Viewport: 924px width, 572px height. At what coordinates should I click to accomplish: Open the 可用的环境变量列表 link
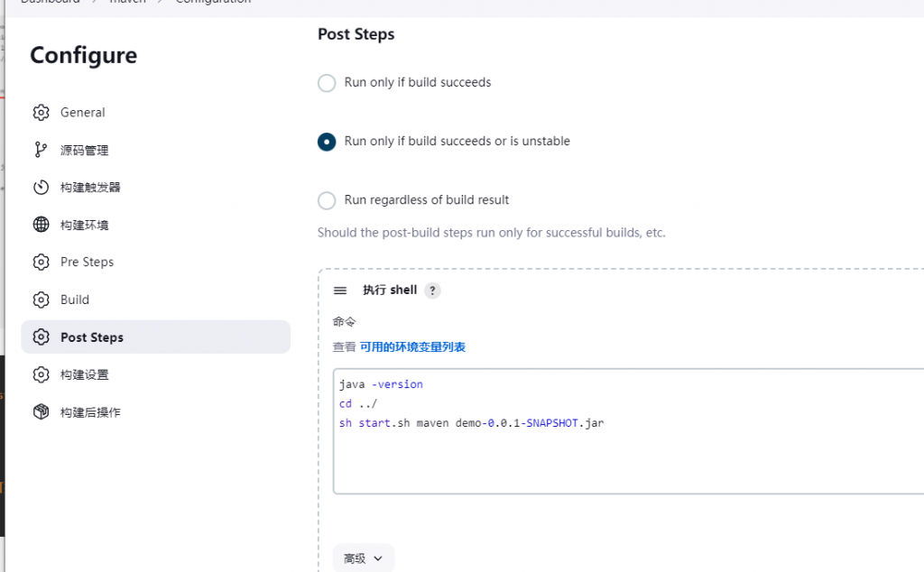tap(412, 347)
